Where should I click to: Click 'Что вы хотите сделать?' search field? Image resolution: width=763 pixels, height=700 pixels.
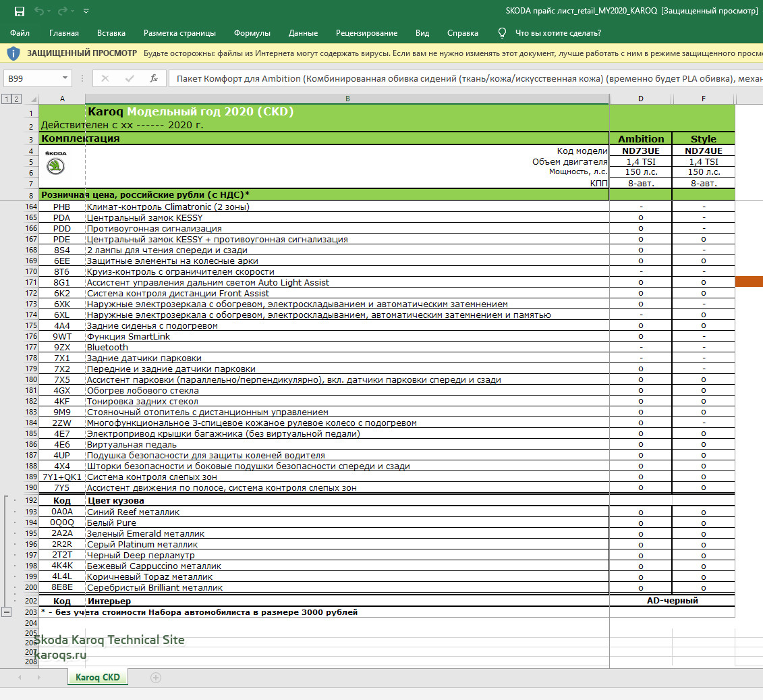click(x=558, y=33)
